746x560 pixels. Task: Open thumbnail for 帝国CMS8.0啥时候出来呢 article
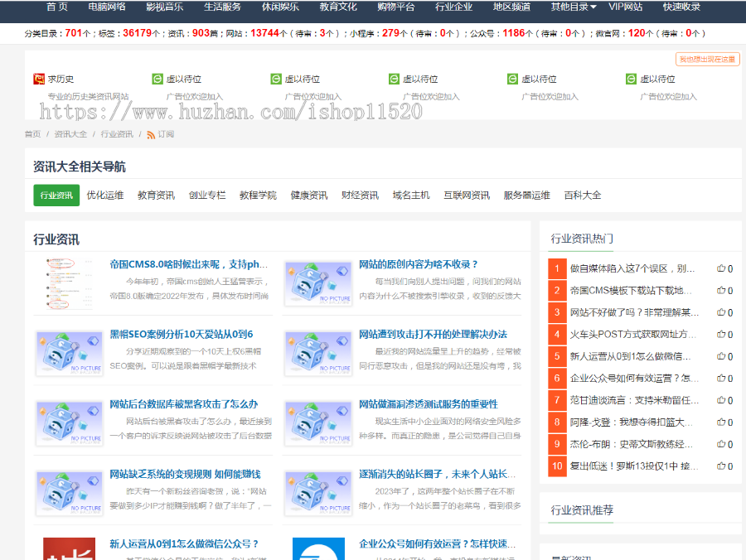70,284
